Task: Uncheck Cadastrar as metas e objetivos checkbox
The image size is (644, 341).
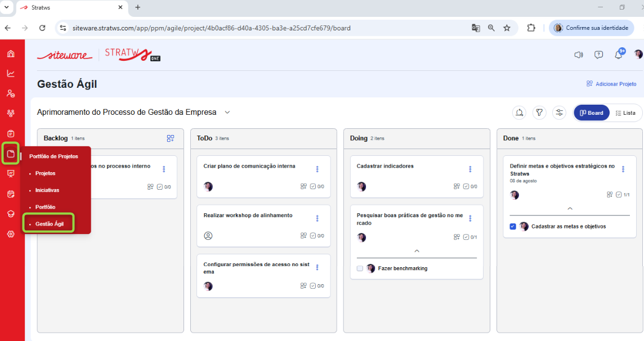Action: [x=513, y=226]
